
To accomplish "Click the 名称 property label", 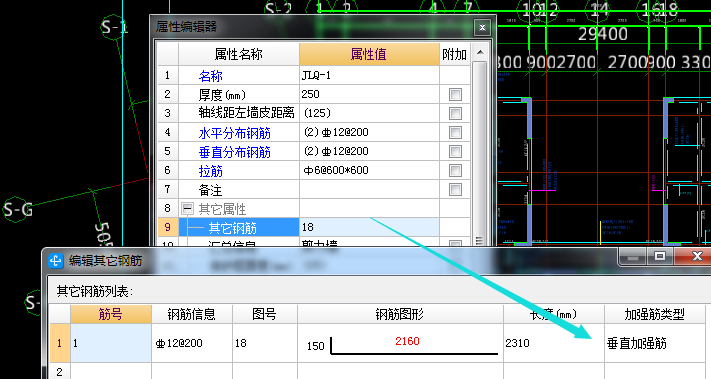I will click(211, 76).
